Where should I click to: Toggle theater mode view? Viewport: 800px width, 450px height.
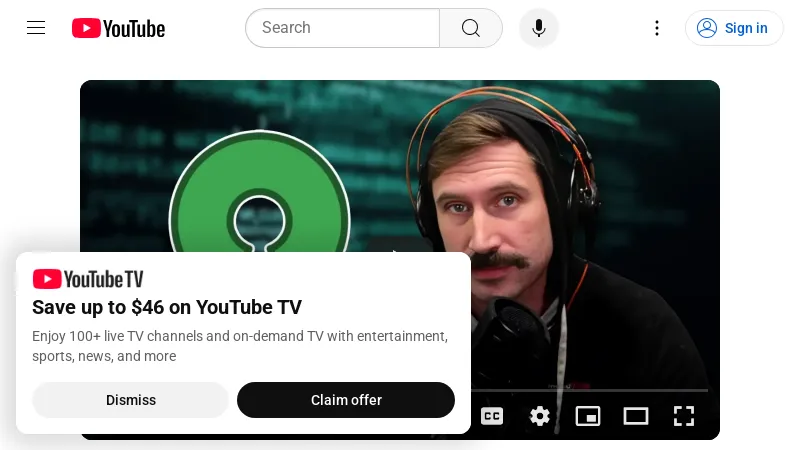(x=636, y=416)
